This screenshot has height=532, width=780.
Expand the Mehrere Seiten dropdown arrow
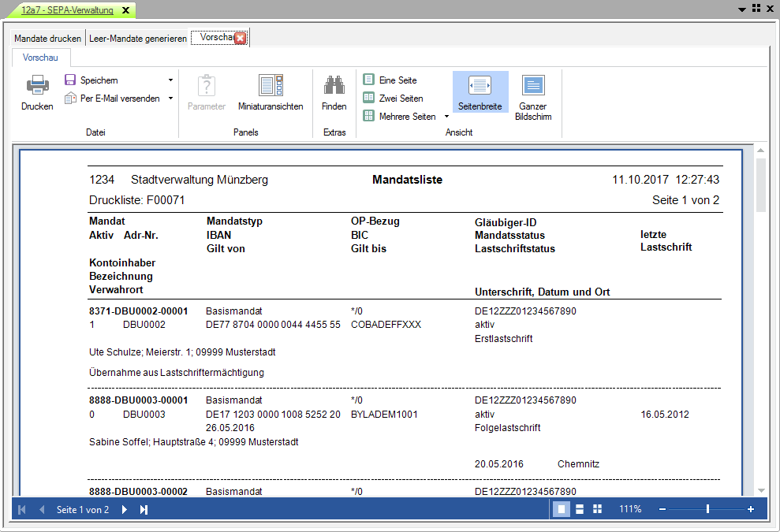click(446, 117)
